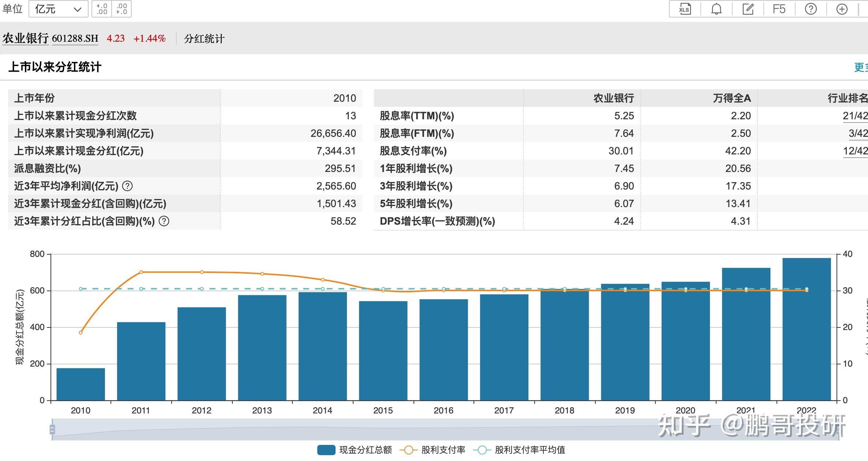
Task: Click the edit note icon
Action: [x=748, y=9]
